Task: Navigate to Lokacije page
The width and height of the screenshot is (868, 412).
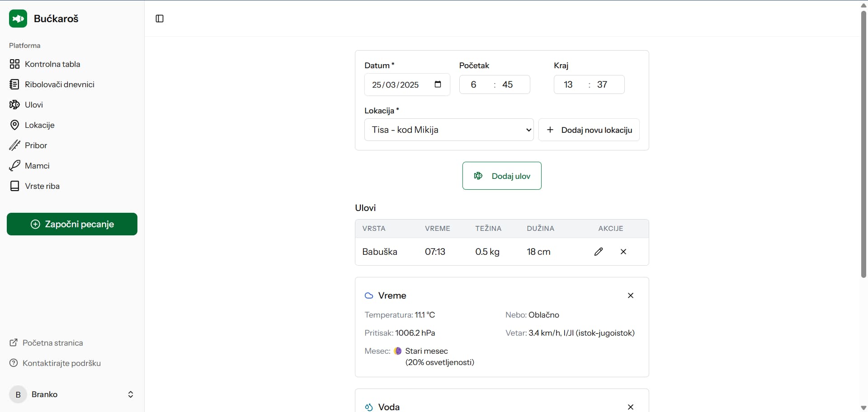Action: [39, 125]
